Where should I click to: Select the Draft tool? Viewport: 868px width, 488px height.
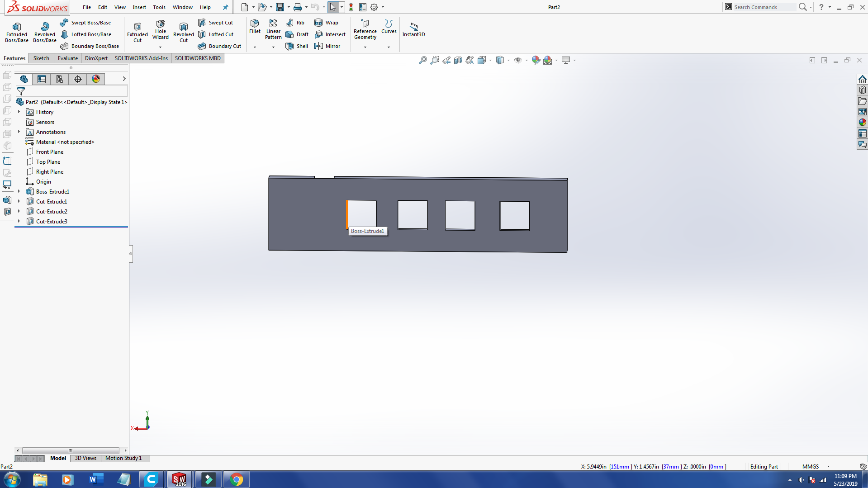click(x=297, y=34)
